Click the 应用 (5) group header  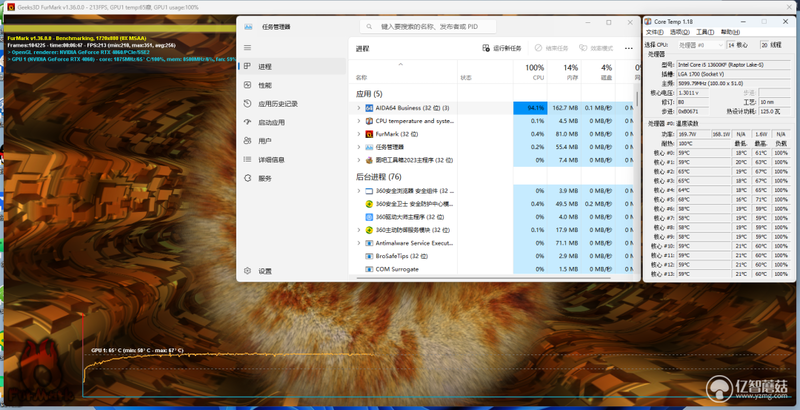click(x=369, y=94)
